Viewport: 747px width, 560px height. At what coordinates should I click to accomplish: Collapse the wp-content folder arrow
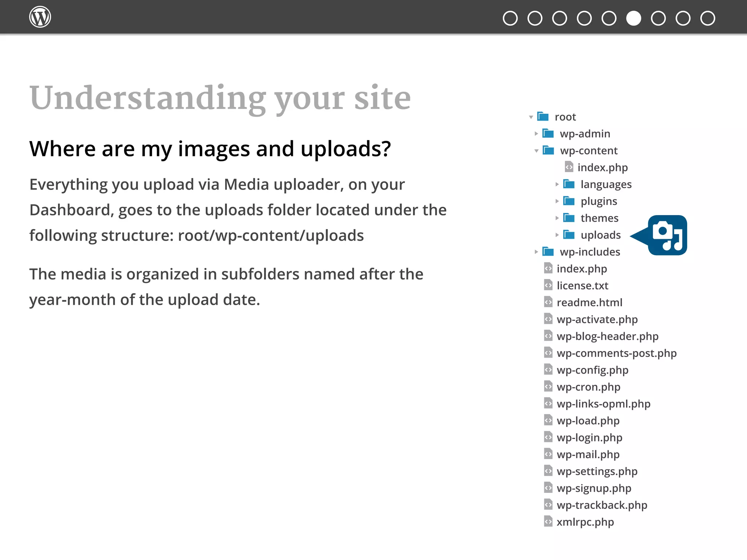[x=536, y=151]
